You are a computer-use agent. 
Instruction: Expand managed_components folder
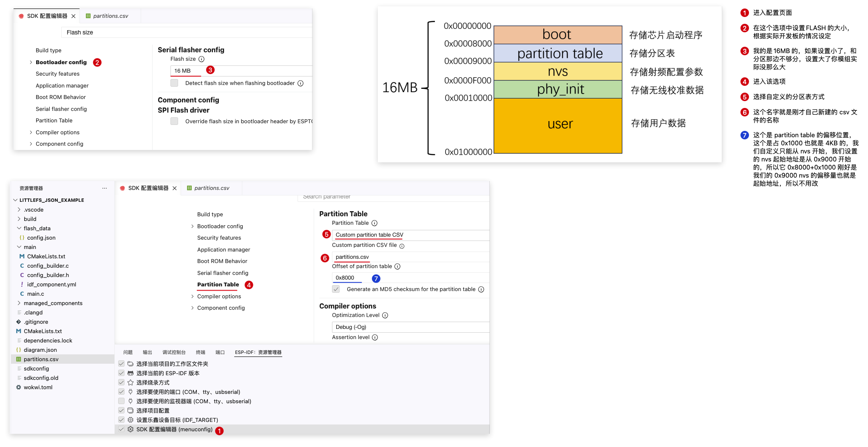[x=19, y=303]
